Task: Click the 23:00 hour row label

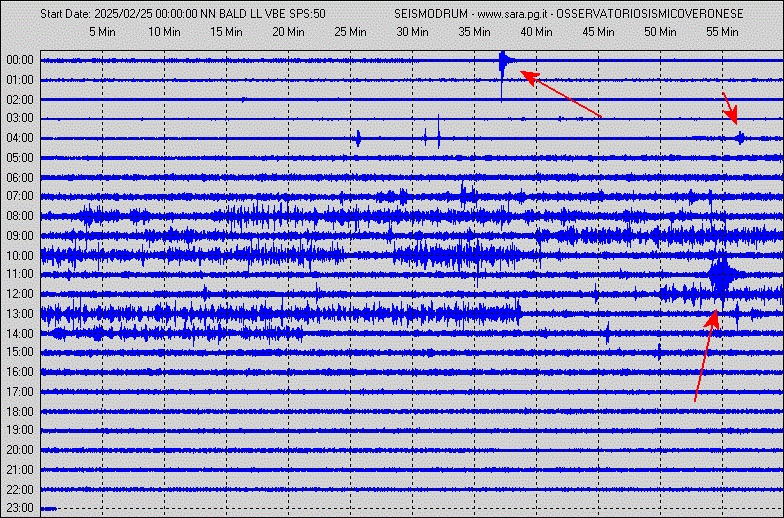Action: [20, 508]
